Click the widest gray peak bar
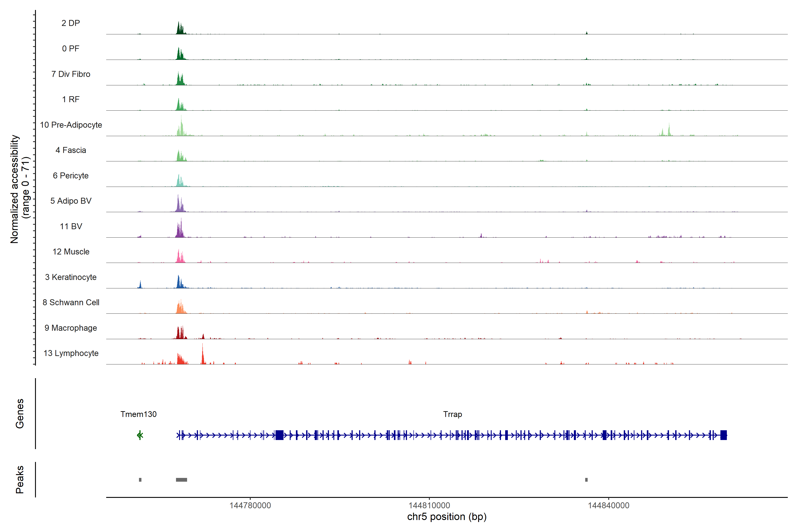 point(181,480)
